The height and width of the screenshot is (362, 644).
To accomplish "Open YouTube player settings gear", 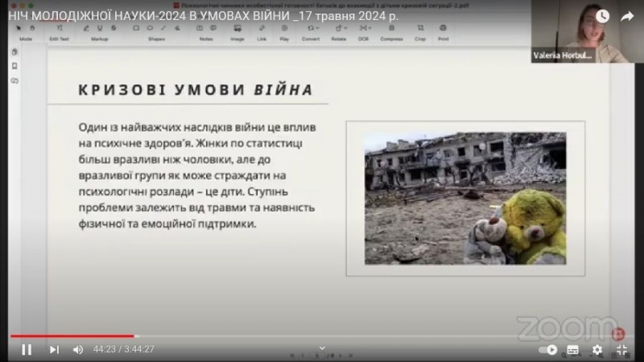I will tap(597, 349).
